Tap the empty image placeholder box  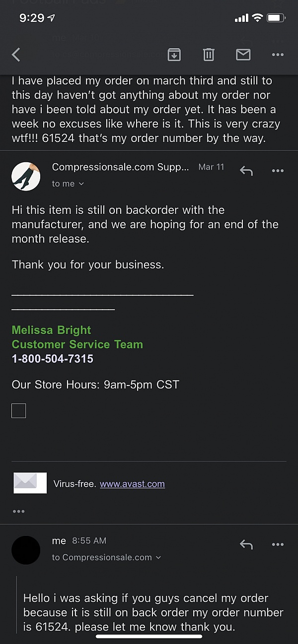tap(19, 411)
